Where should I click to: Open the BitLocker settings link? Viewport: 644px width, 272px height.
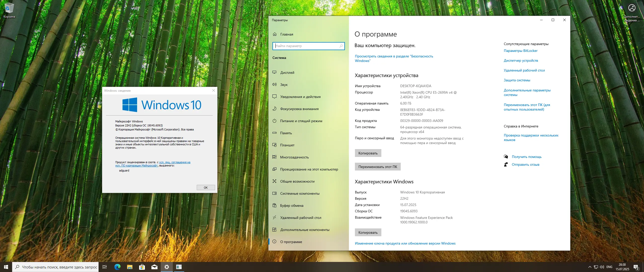point(520,51)
